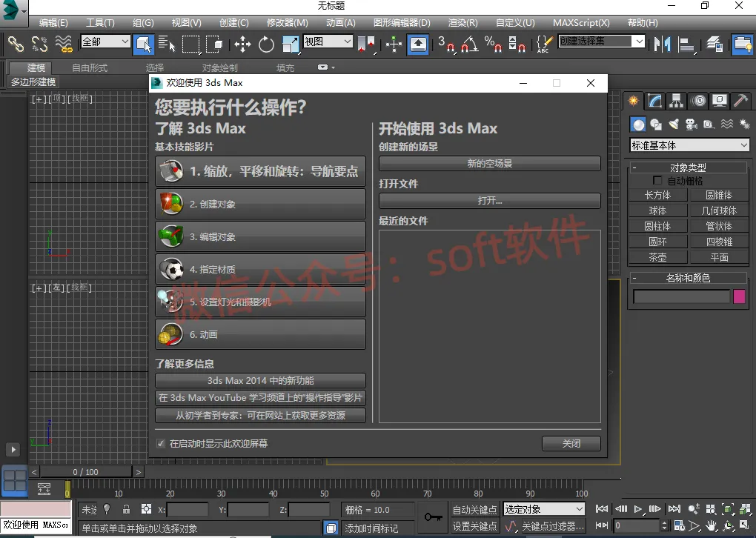Viewport: 756px width, 538px height.
Task: Select the Scale tool
Action: tap(290, 44)
